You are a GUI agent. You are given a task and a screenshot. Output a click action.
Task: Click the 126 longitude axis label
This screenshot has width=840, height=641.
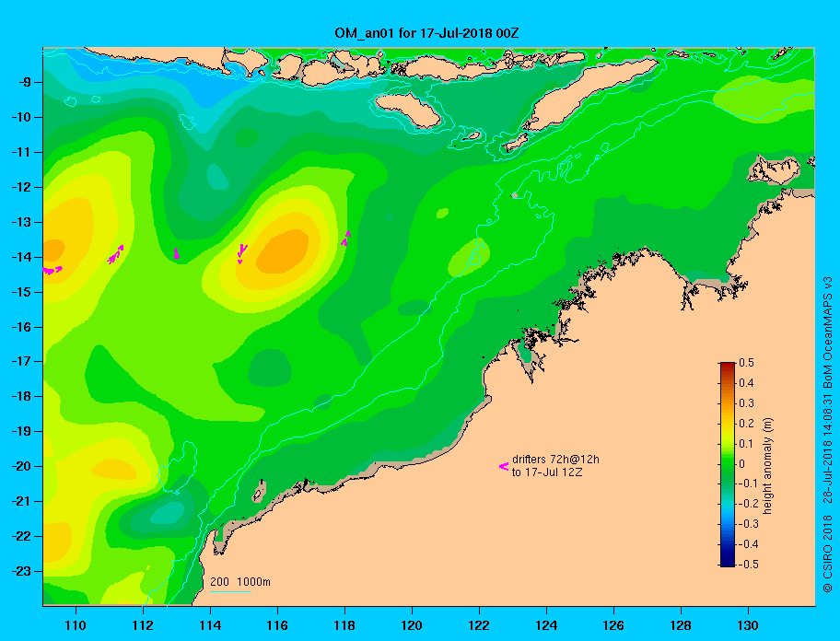point(613,625)
